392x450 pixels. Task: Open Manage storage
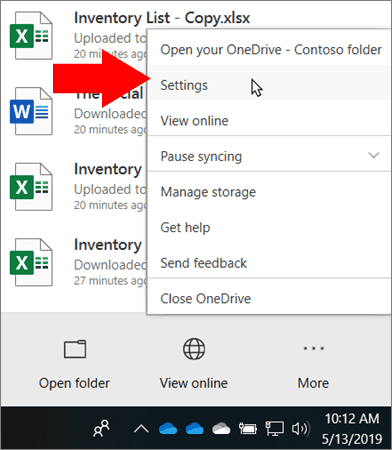point(269,192)
